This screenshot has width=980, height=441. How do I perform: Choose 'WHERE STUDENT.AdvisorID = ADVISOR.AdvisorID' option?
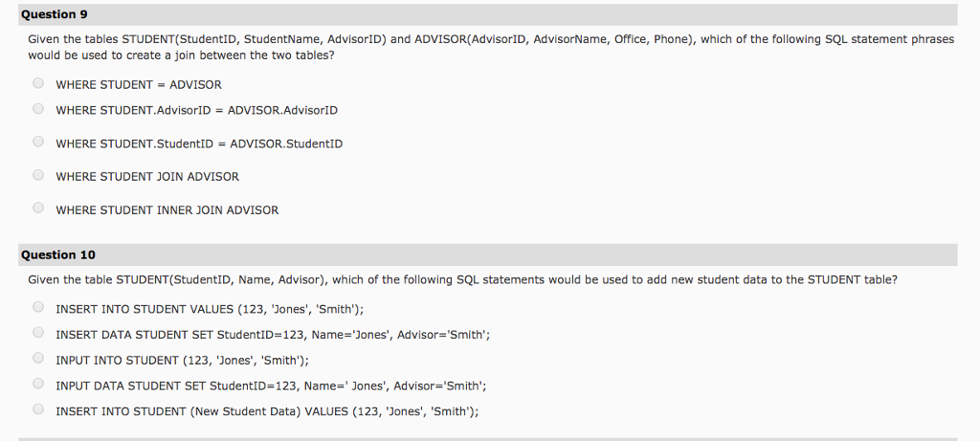point(38,109)
